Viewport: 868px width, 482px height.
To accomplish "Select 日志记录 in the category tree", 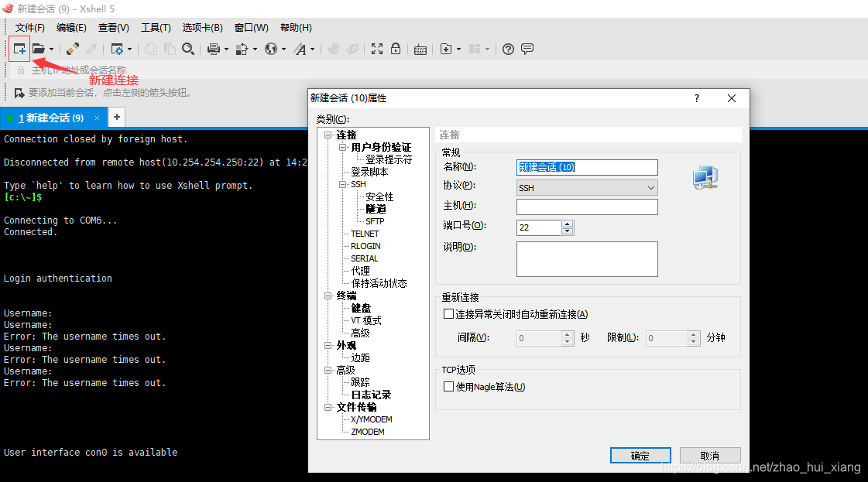I will [x=371, y=395].
